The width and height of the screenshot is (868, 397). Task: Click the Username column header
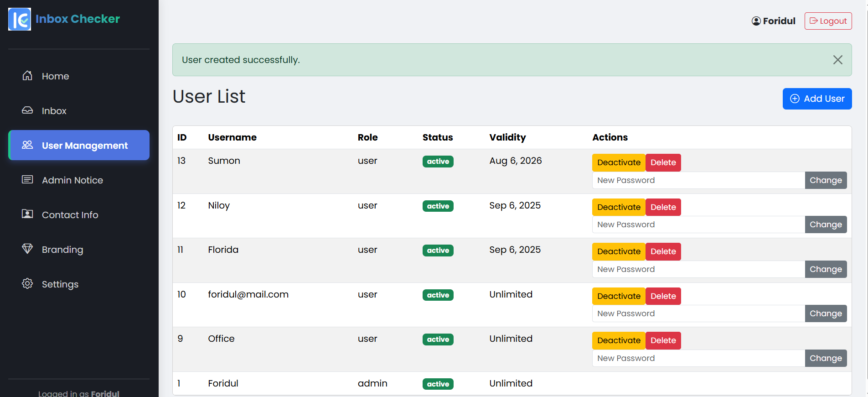(x=232, y=137)
